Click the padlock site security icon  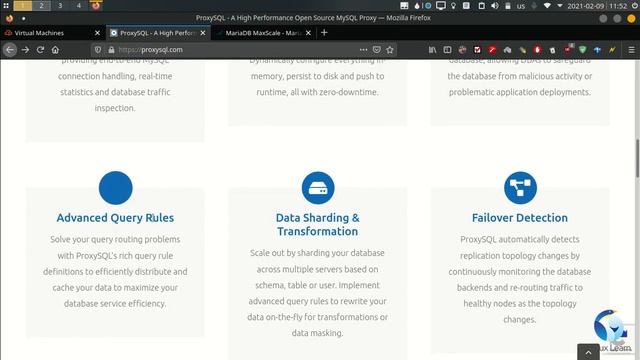(111, 50)
